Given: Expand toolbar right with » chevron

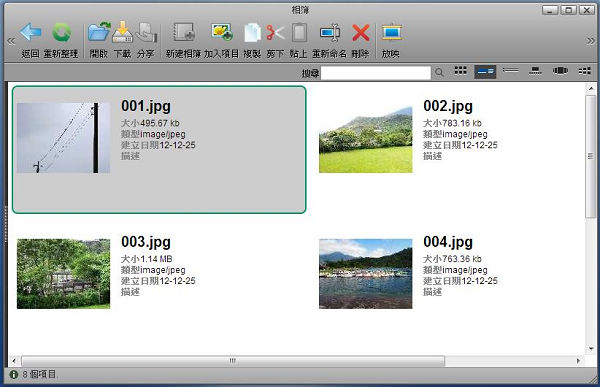Looking at the screenshot, I should (591, 41).
